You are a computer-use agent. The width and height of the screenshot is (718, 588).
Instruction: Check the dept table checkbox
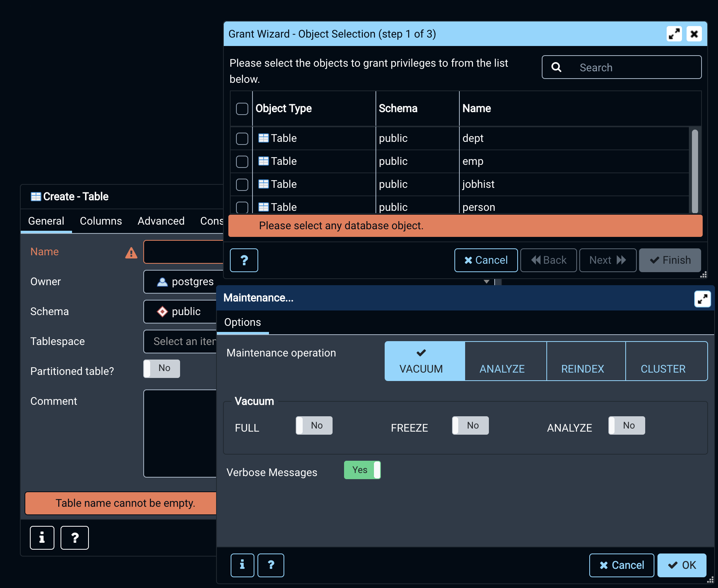pos(242,138)
